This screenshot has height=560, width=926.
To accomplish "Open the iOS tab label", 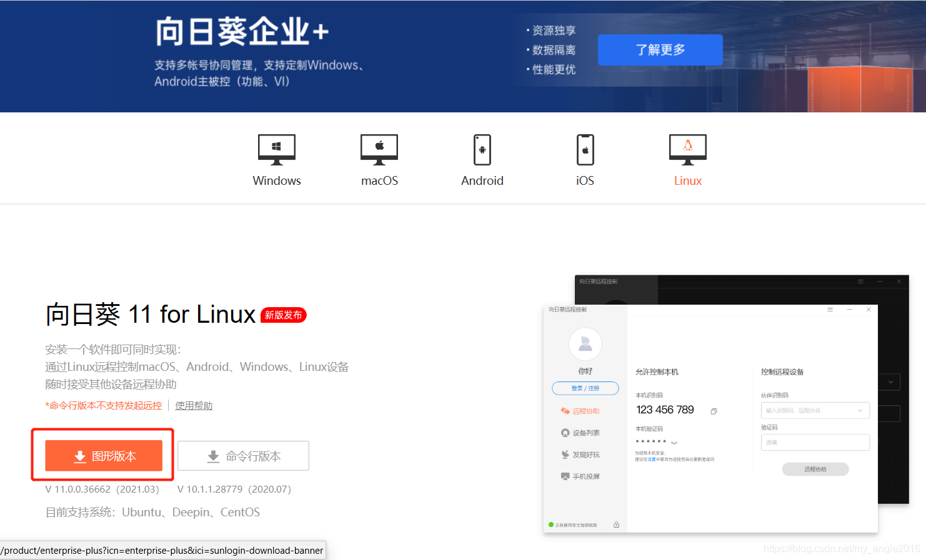I will point(585,180).
